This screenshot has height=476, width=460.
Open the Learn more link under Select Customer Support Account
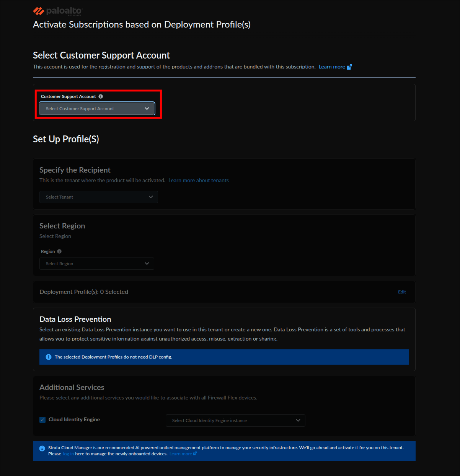pyautogui.click(x=332, y=67)
